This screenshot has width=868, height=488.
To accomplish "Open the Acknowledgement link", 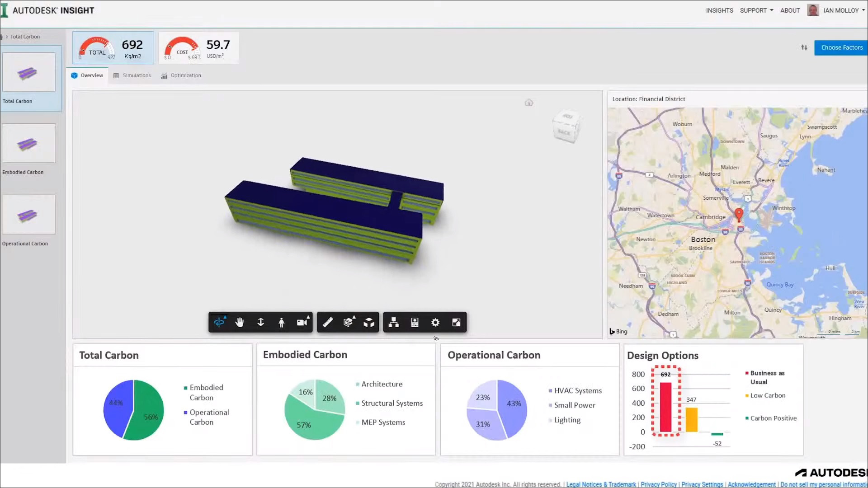I will coord(752,484).
